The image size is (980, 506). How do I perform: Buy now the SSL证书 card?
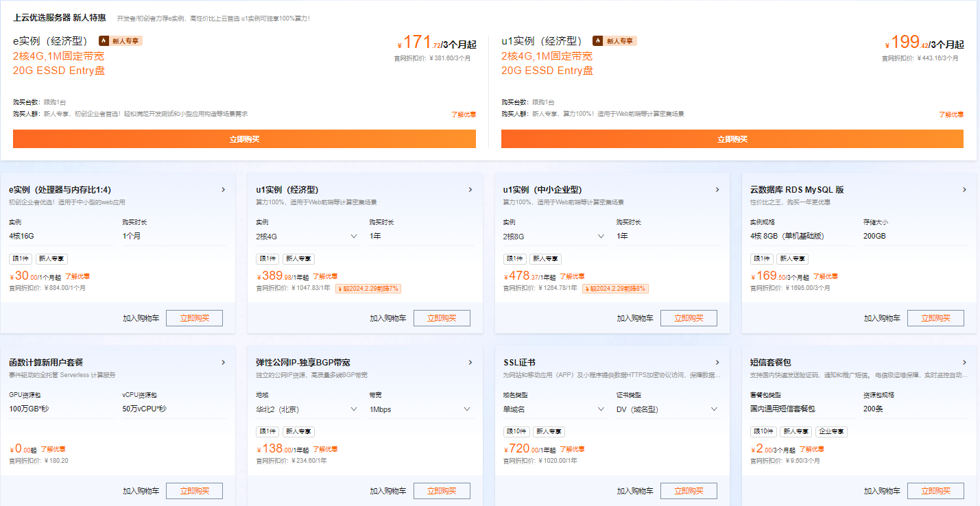pos(689,491)
